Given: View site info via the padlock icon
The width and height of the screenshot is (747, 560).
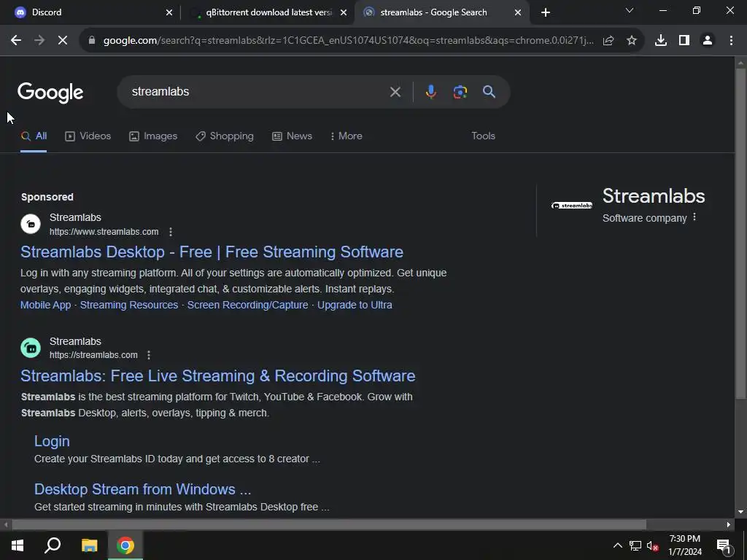Looking at the screenshot, I should tap(92, 41).
